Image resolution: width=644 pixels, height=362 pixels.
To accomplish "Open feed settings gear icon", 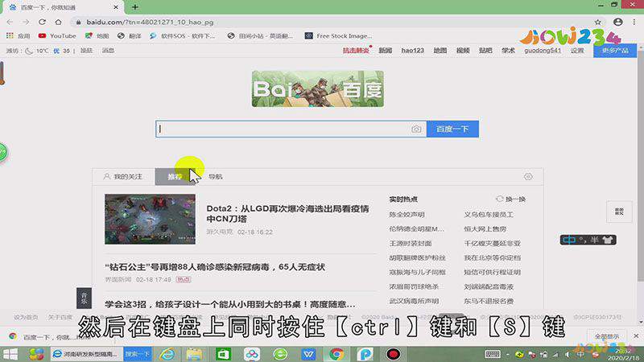I will [x=528, y=176].
